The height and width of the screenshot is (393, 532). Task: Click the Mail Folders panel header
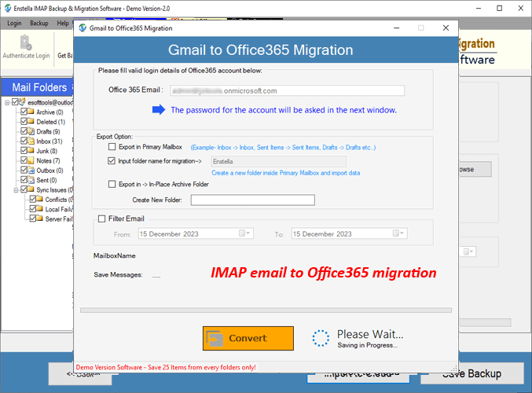(38, 87)
